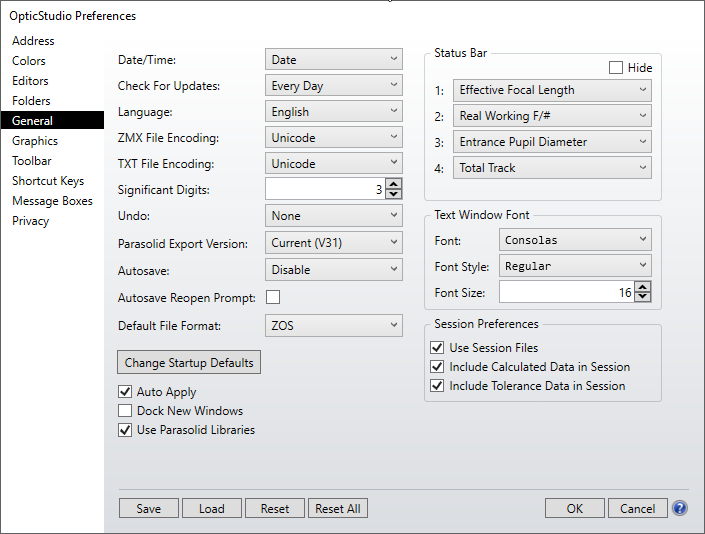The image size is (705, 534).
Task: Click the Change Startup Defaults button
Action: pos(190,362)
